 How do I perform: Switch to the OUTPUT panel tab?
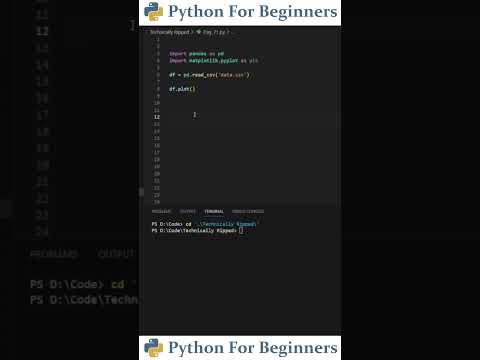[187, 211]
